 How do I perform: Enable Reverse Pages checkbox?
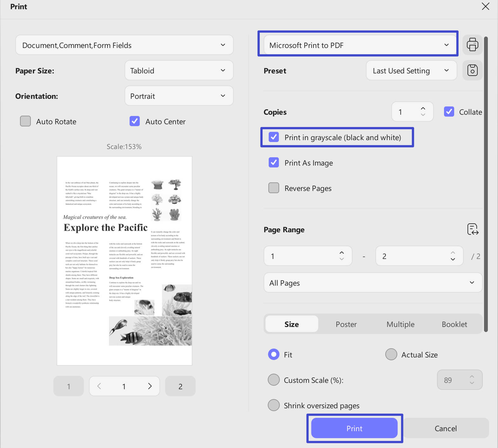click(274, 188)
